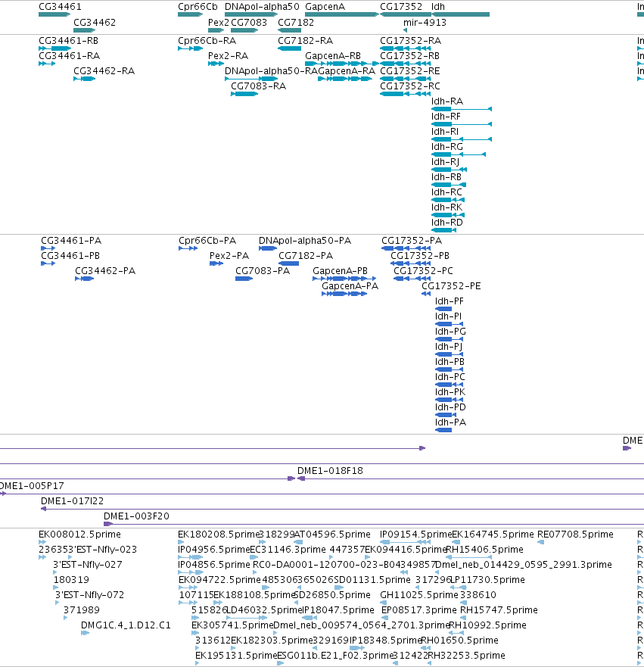Select the Idh-RB transcript label
The image size is (644, 667).
pos(446,177)
